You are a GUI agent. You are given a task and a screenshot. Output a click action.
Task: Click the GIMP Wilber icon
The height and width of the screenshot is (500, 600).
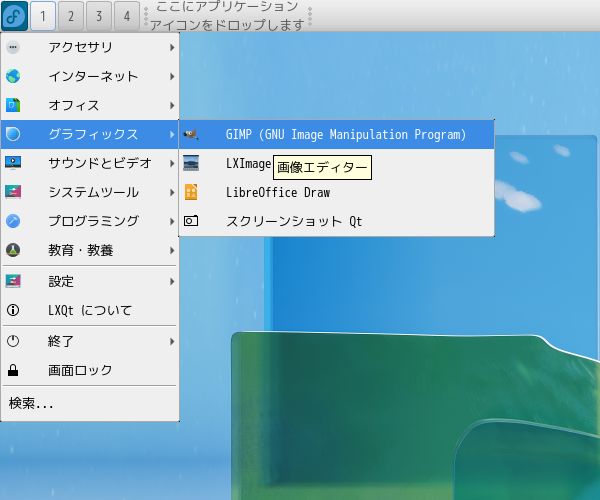click(x=191, y=134)
